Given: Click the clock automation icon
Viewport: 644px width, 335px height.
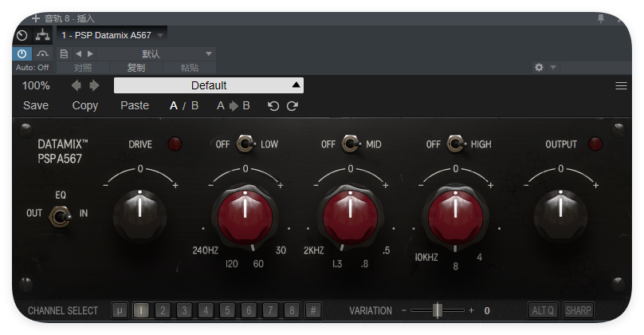Looking at the screenshot, I should [x=22, y=35].
